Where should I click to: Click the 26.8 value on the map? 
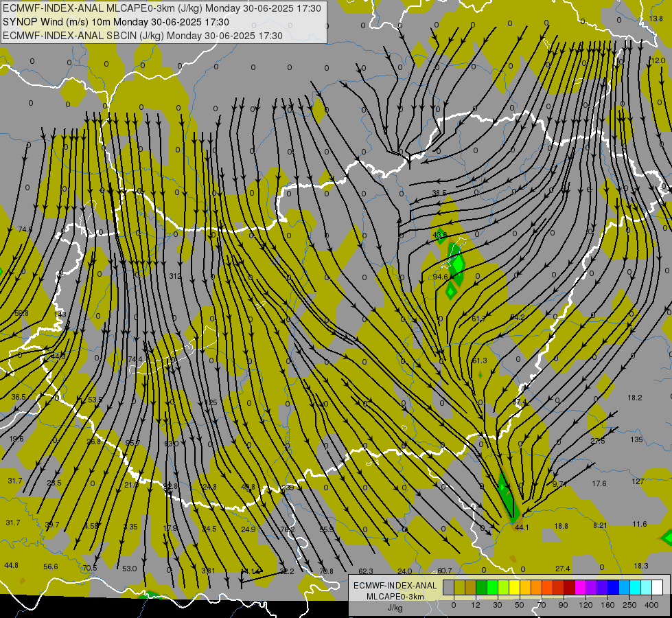[93, 442]
